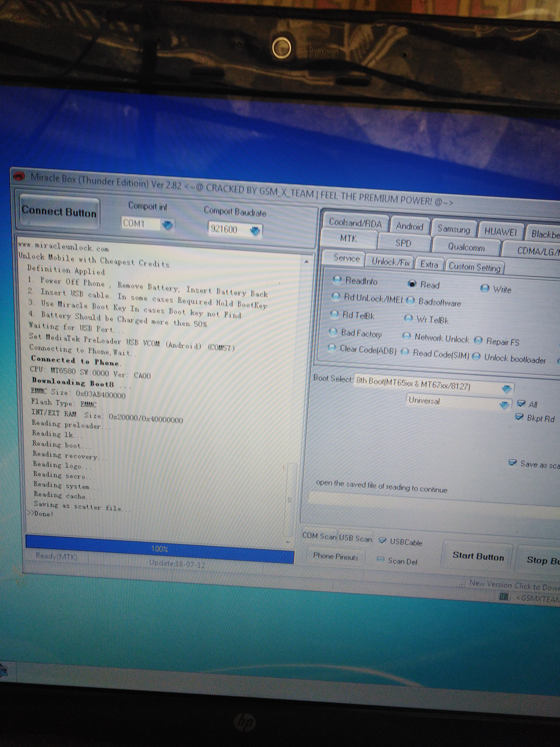560x747 pixels.
Task: Click the log window vertical scrollbar
Action: pos(290,500)
